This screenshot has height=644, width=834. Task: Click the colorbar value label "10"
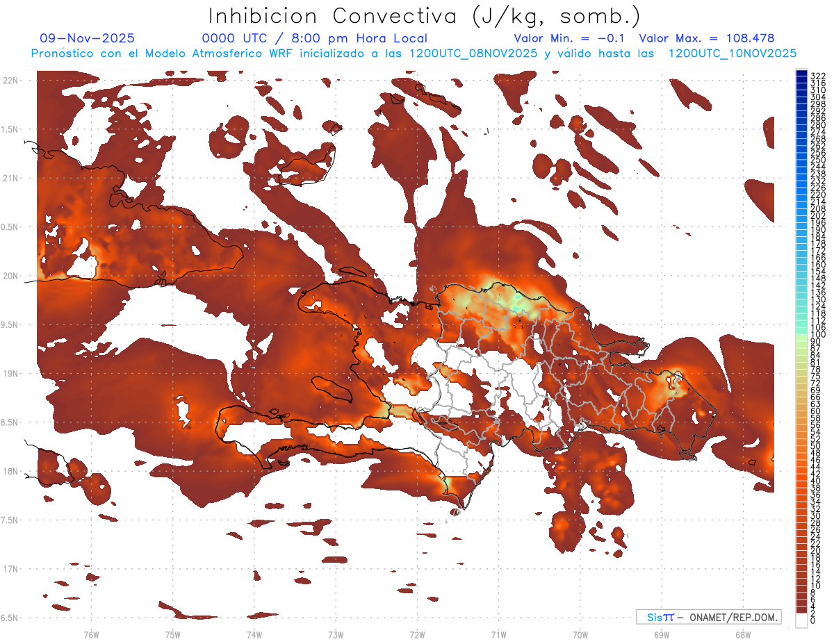tap(816, 586)
